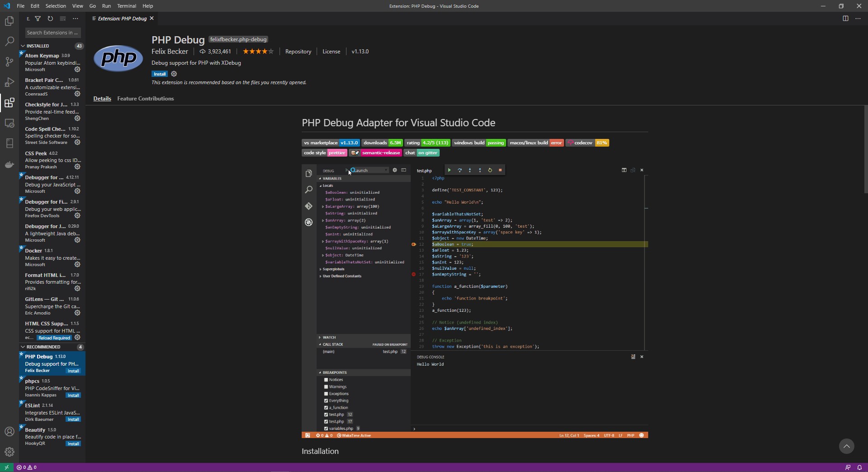868x472 pixels.
Task: Open the Run and Debug view
Action: pyautogui.click(x=9, y=82)
